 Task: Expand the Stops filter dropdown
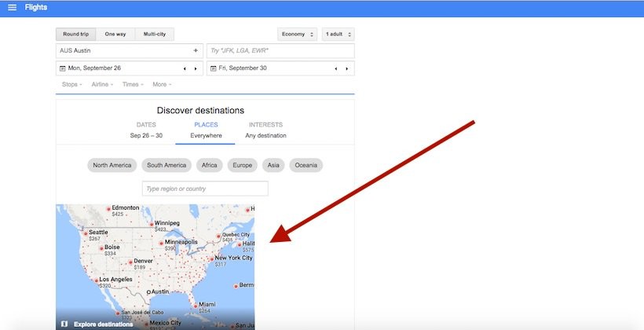tap(71, 84)
